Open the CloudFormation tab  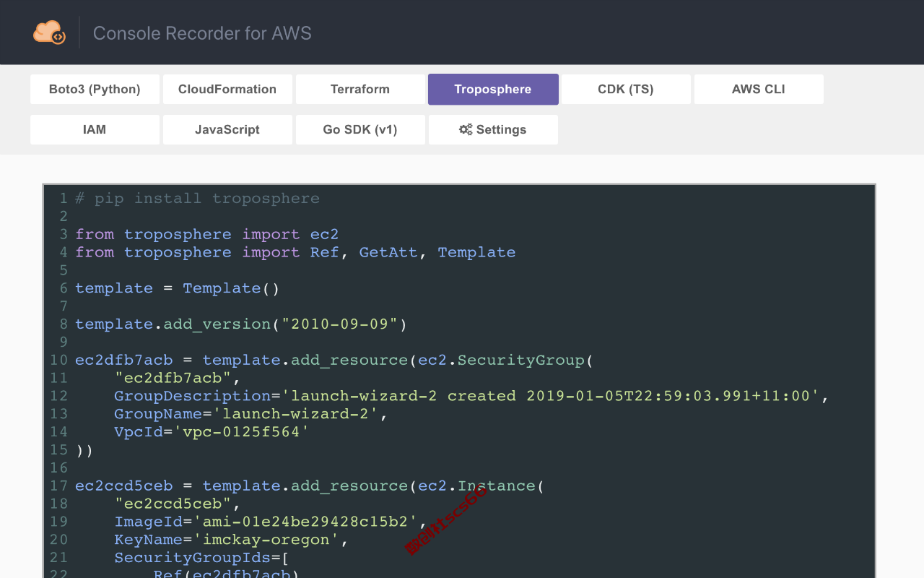pyautogui.click(x=227, y=90)
